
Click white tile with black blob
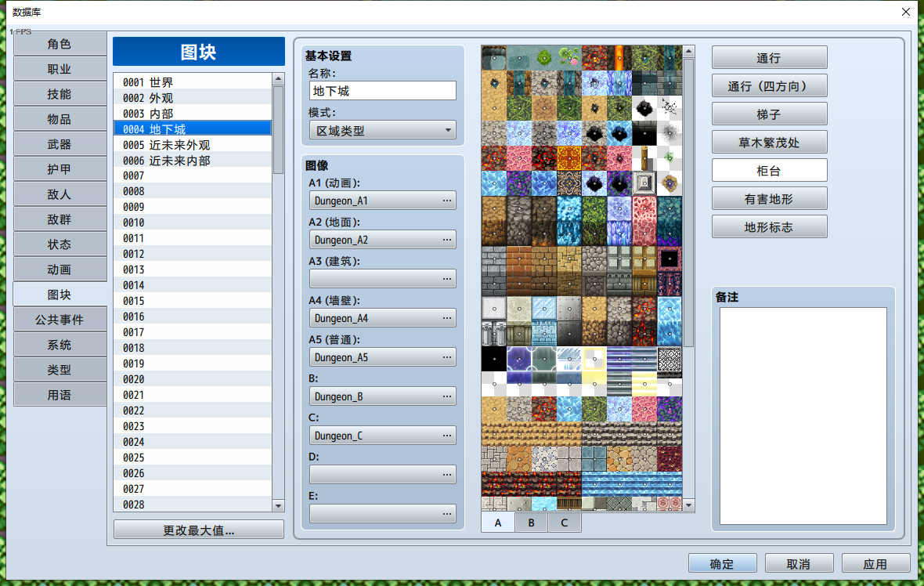(644, 108)
